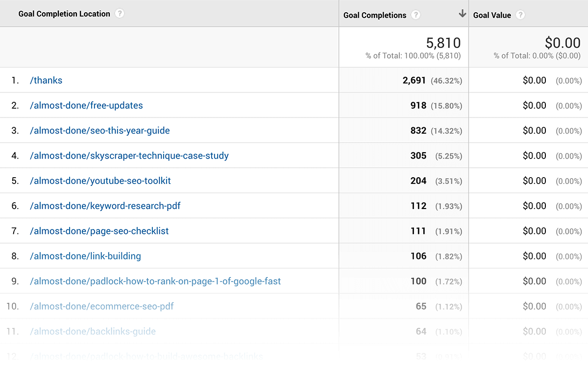Click the /almost-done/youtube-seo-toolkit entry
Image resolution: width=588 pixels, height=369 pixels.
point(100,181)
